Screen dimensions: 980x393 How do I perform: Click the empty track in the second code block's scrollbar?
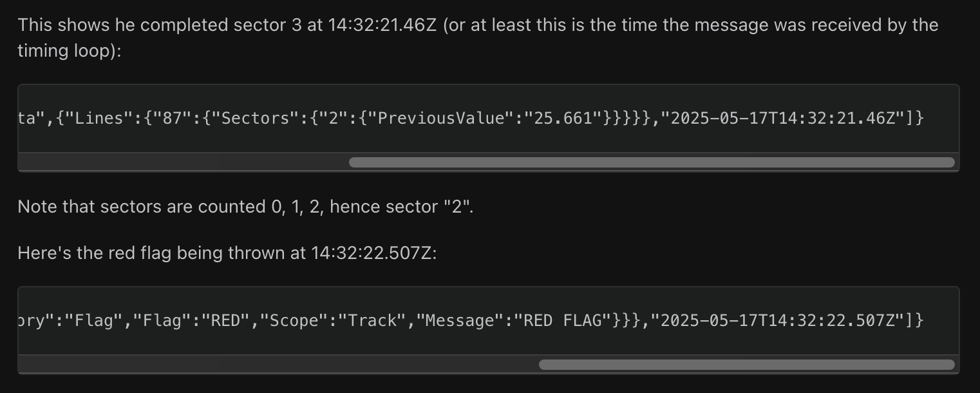pyautogui.click(x=278, y=365)
